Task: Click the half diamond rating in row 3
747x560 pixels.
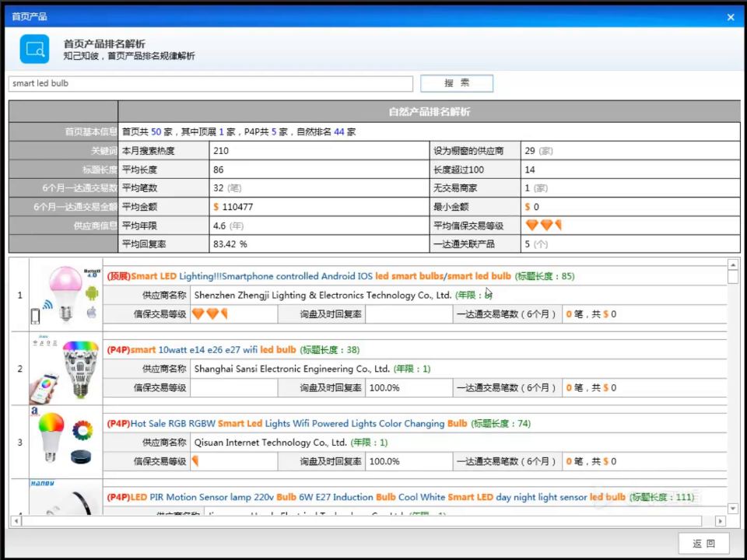Action: [195, 461]
